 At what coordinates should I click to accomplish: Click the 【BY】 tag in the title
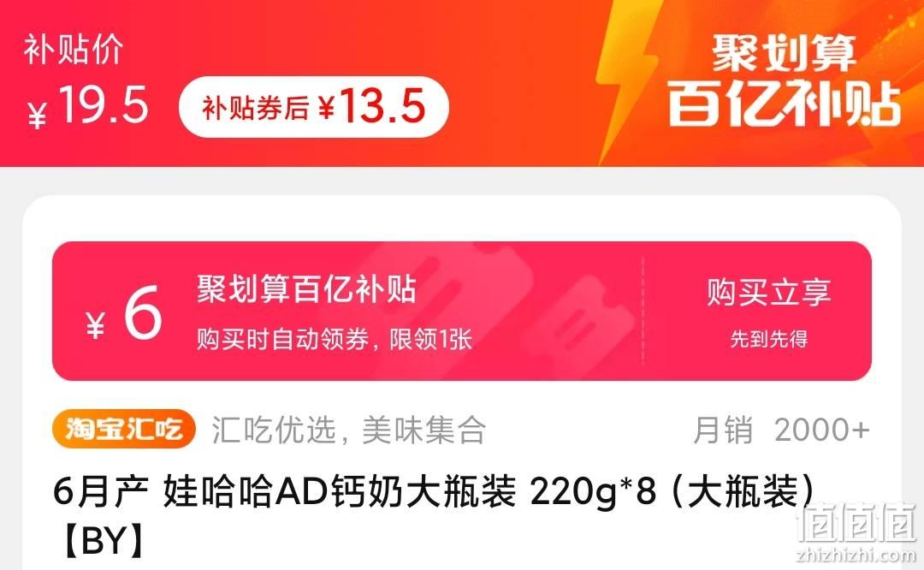(x=104, y=540)
